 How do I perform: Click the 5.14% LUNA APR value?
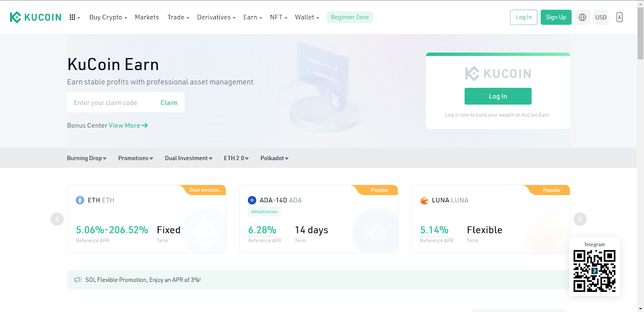(434, 230)
